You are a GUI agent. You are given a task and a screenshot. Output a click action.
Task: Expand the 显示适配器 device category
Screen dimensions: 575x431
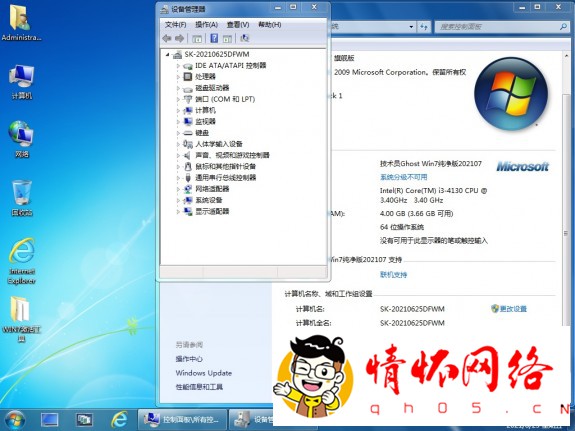[x=179, y=212]
